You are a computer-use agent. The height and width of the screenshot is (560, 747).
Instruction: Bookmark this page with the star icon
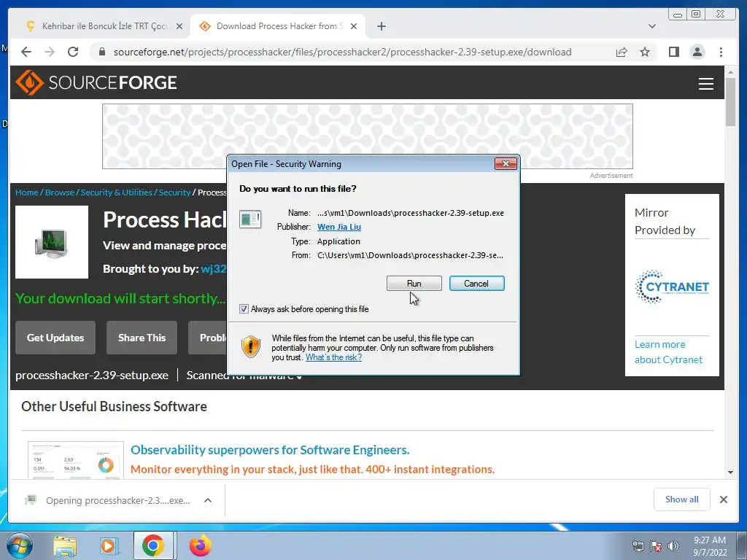645,52
